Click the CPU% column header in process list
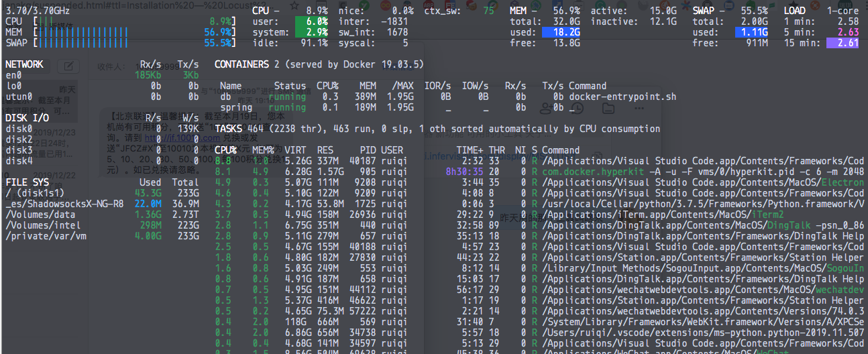 [x=225, y=150]
